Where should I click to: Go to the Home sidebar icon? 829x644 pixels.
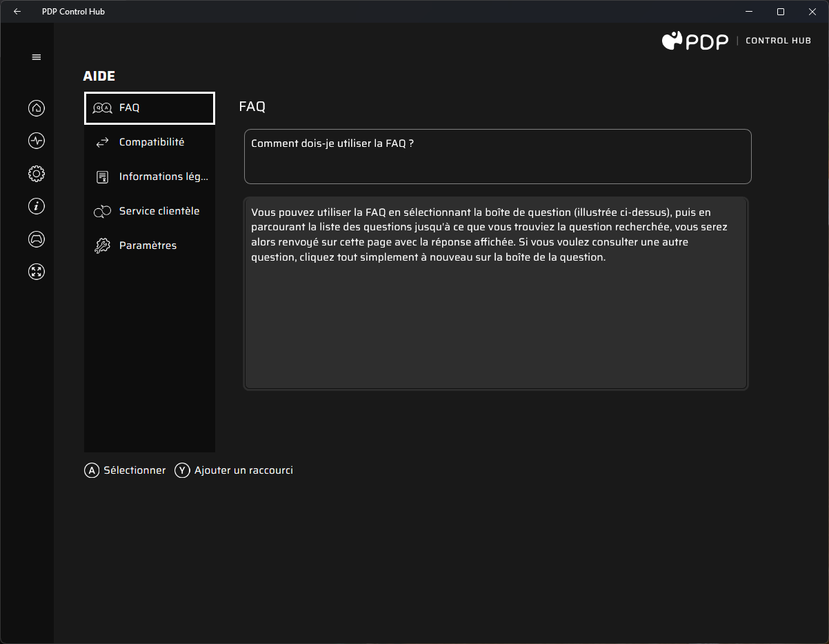[37, 108]
